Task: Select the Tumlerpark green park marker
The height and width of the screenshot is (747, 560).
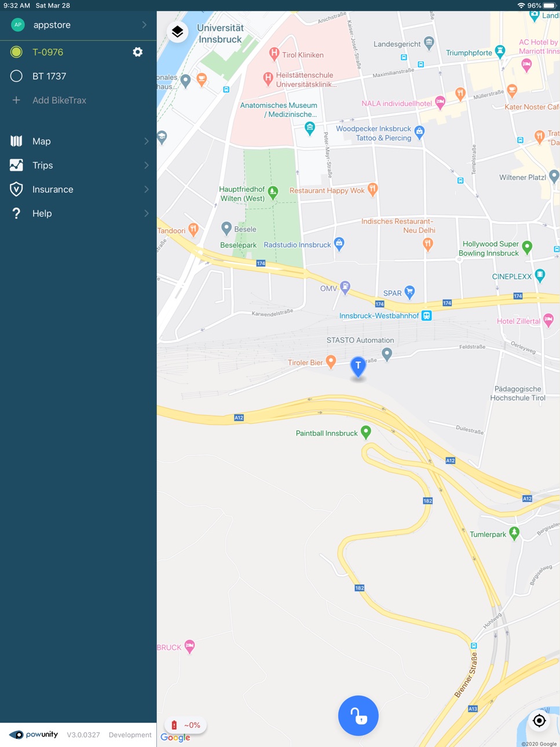Action: [x=514, y=533]
